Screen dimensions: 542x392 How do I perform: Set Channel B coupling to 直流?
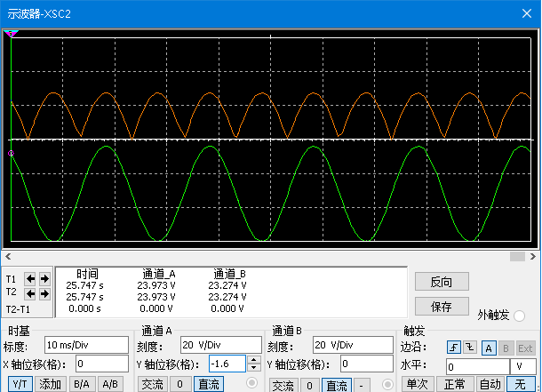(x=337, y=385)
